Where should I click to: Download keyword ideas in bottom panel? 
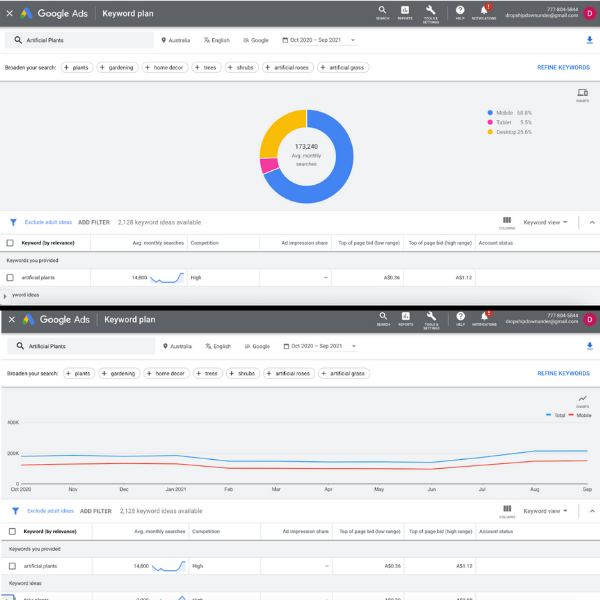[590, 346]
